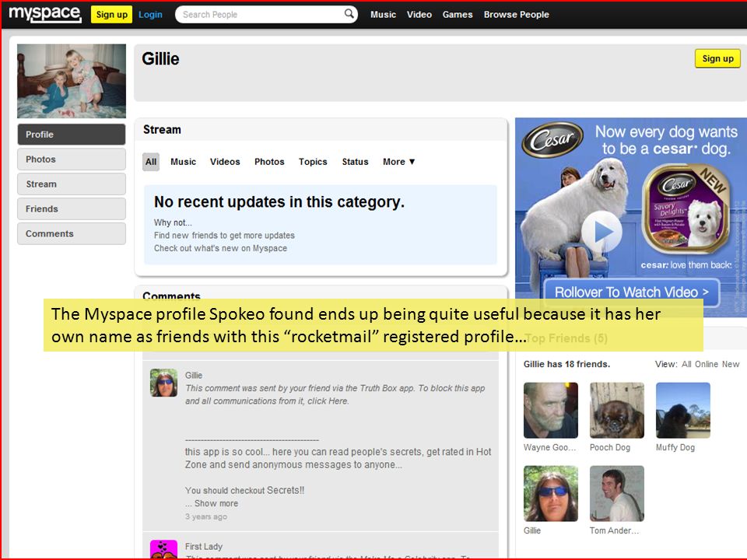Viewport: 747px width, 560px height.
Task: Open Games in top navigation
Action: pos(458,14)
